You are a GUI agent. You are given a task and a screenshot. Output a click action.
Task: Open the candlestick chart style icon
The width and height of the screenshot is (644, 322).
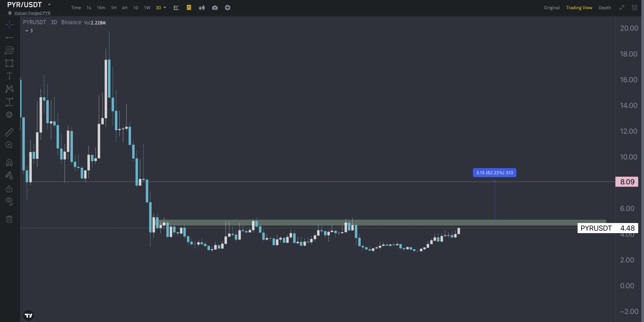point(202,8)
